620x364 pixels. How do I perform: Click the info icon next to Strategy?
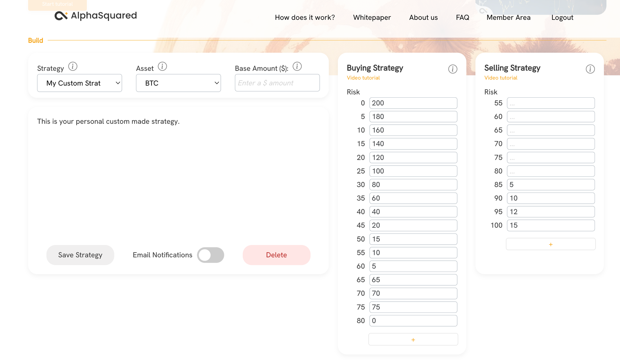tap(73, 66)
